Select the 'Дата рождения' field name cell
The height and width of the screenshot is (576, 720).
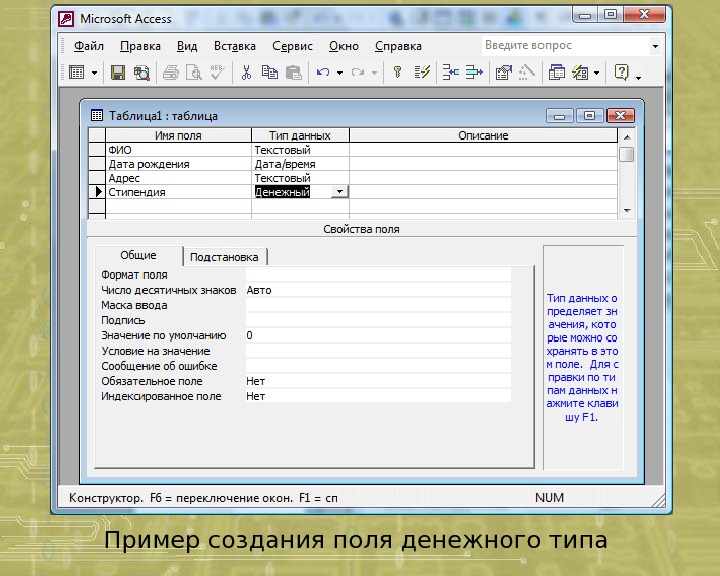[x=178, y=164]
